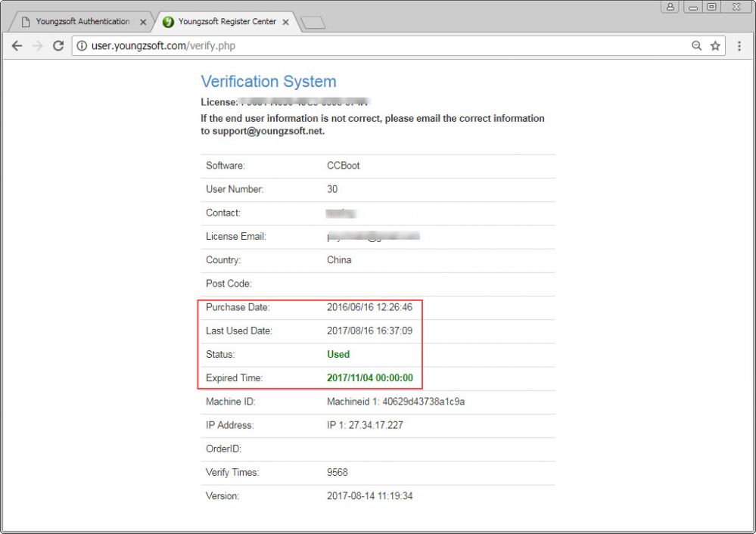
Task: Select purchase date 2016/06/16 12:26:46
Action: [370, 307]
